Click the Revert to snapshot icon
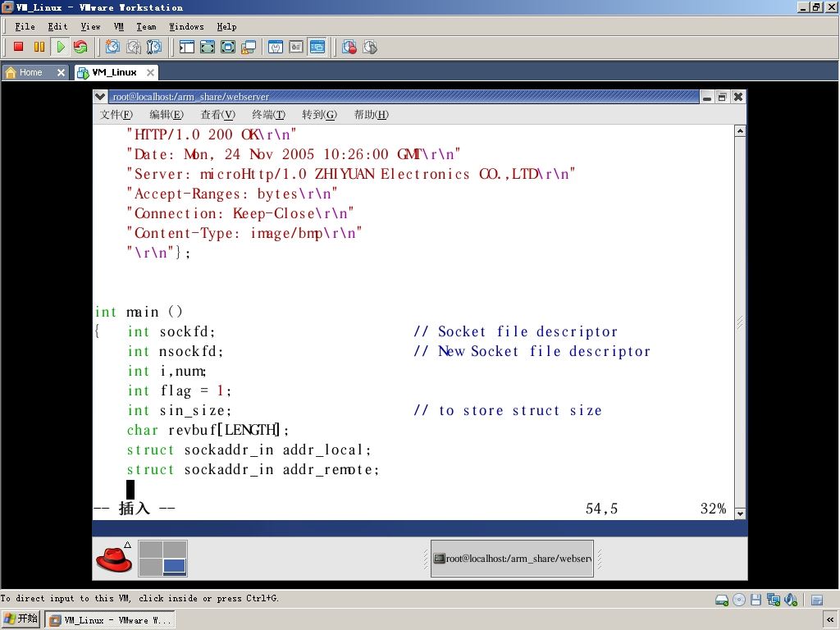Image resolution: width=840 pixels, height=630 pixels. (x=134, y=47)
